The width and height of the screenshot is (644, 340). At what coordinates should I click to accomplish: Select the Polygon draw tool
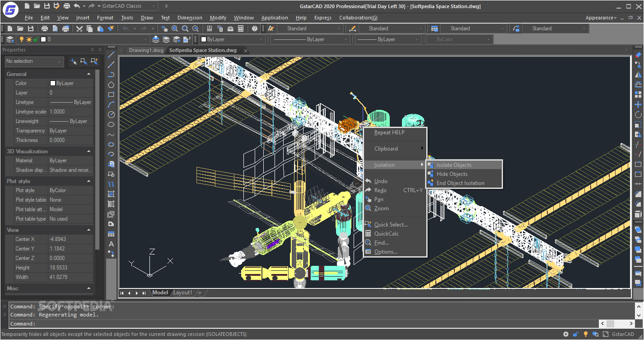coord(111,85)
